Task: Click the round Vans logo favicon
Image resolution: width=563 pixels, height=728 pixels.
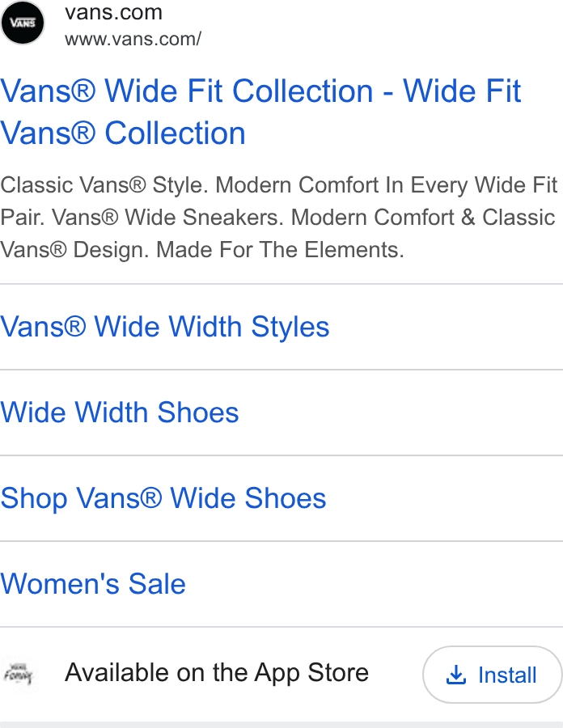Action: [x=23, y=23]
